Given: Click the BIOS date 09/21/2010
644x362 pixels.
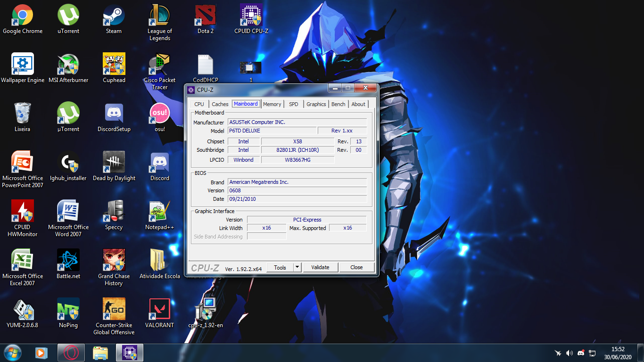Looking at the screenshot, I should 297,199.
